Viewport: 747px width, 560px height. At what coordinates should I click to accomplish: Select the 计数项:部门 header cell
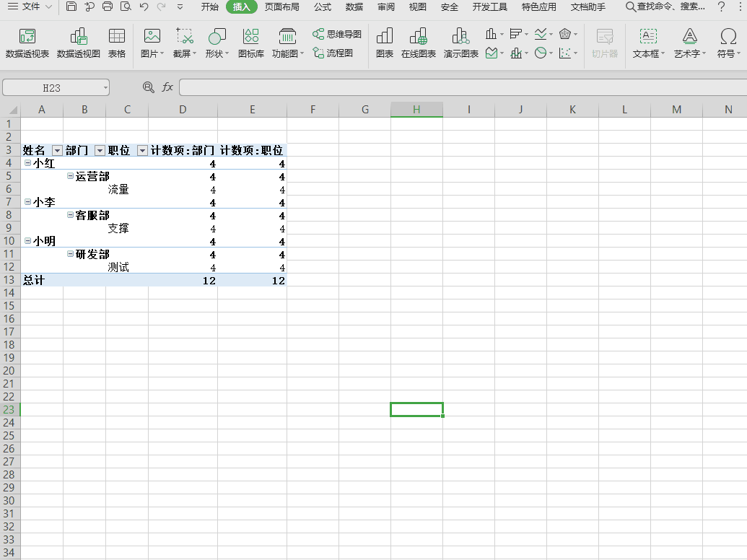pos(183,151)
